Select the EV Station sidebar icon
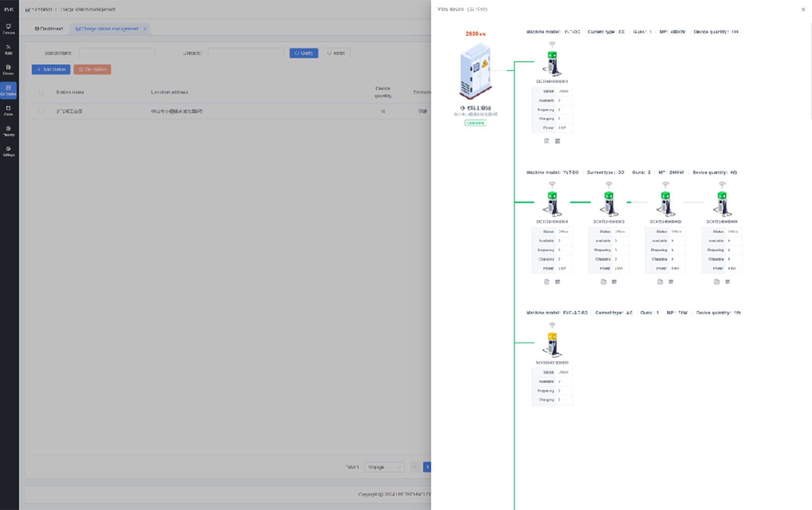812x510 pixels. pyautogui.click(x=9, y=90)
